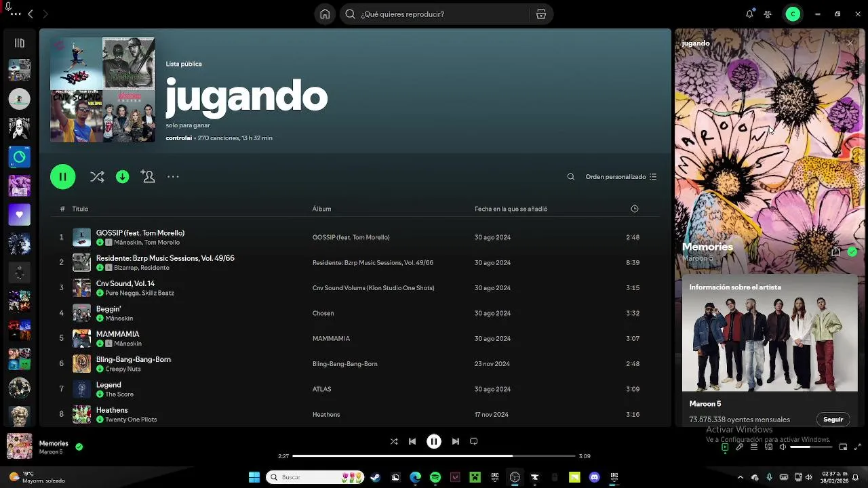Open the Chosen album link

323,313
